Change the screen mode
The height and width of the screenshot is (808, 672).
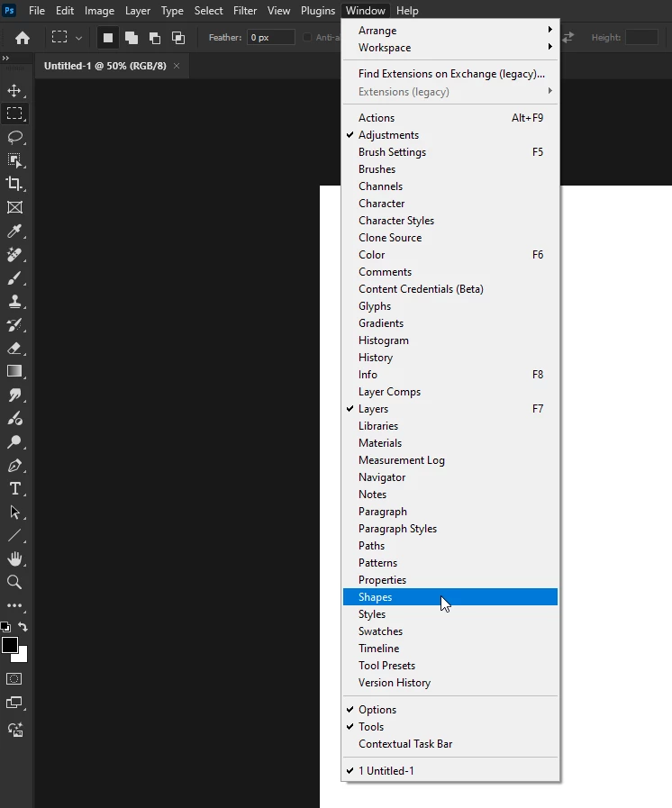coord(14,703)
